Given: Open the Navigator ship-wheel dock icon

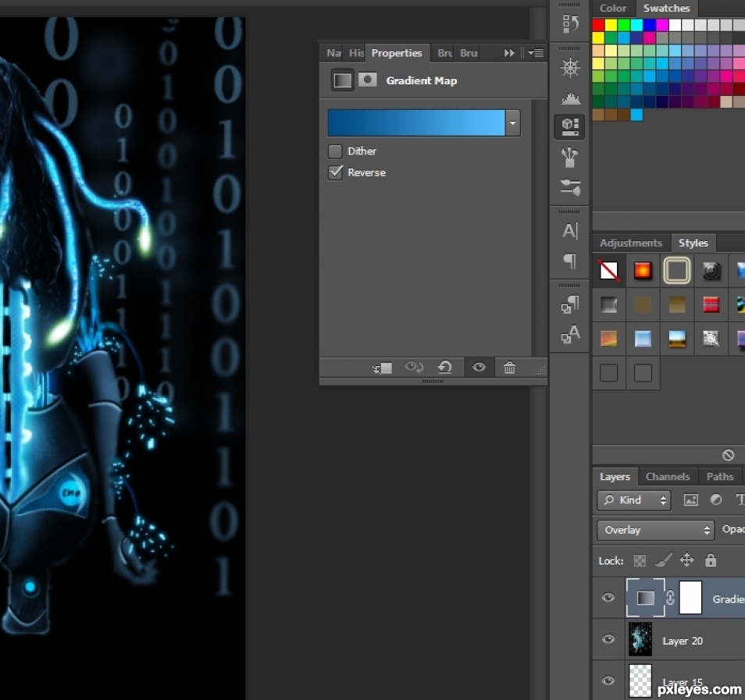Looking at the screenshot, I should [x=569, y=67].
